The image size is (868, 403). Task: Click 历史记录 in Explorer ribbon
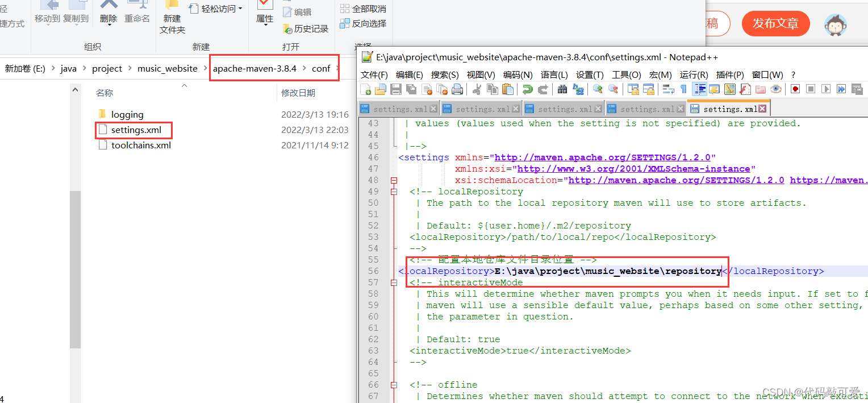(305, 28)
